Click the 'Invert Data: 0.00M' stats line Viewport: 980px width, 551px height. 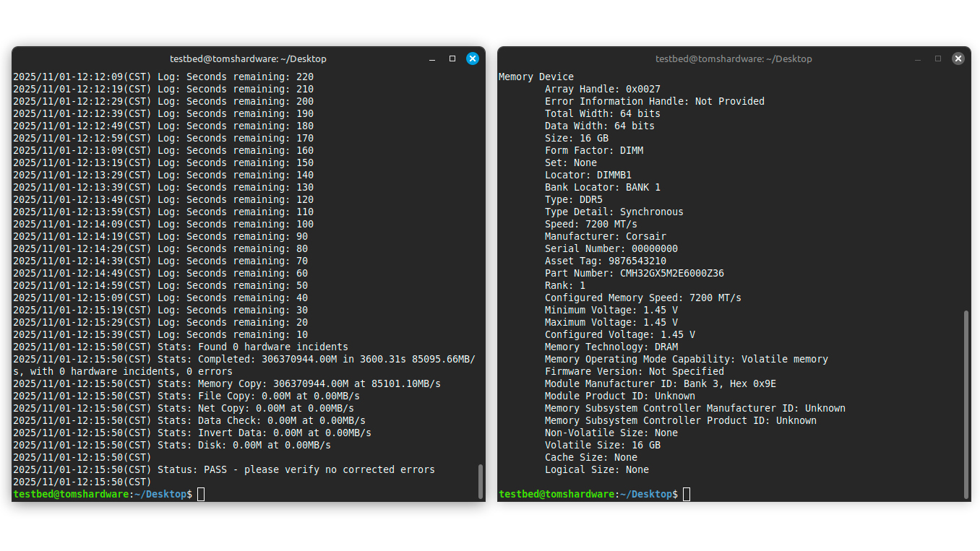click(192, 433)
